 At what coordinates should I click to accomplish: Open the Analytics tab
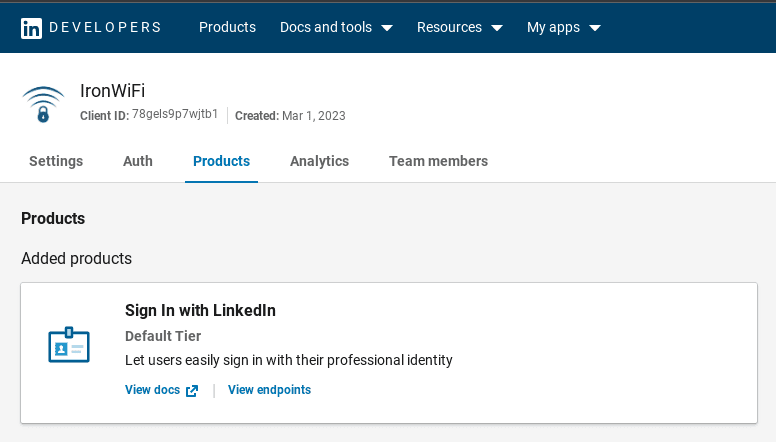pos(319,161)
